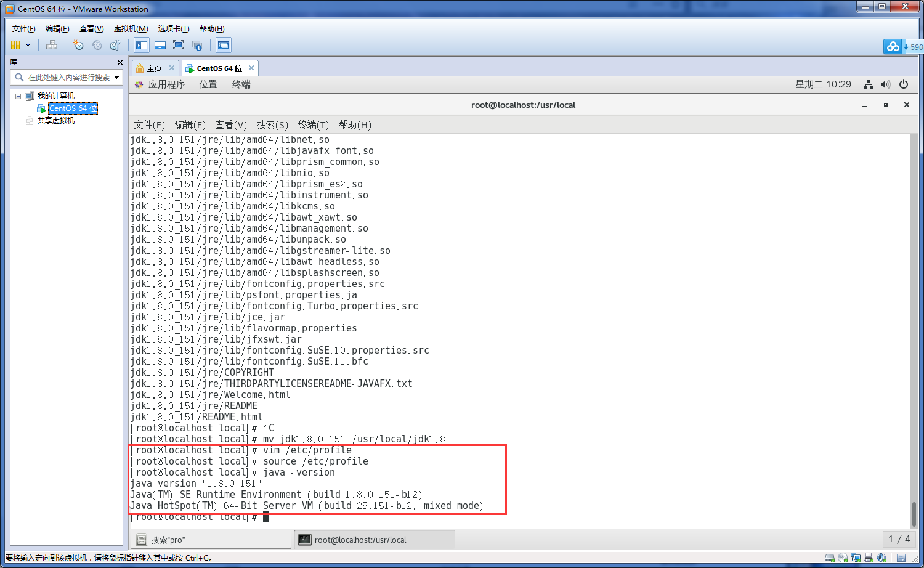
Task: Click root@localhost:/usr/local taskbar button
Action: click(x=375, y=540)
